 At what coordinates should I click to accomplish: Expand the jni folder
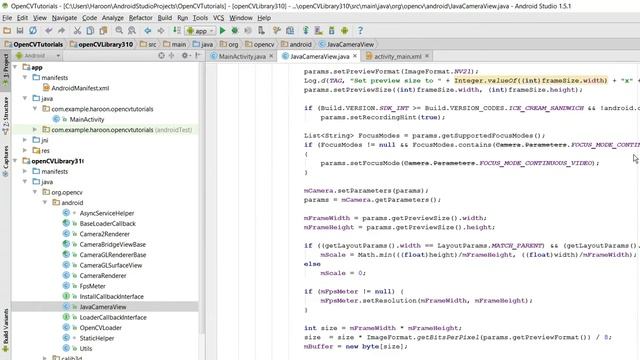coord(25,140)
